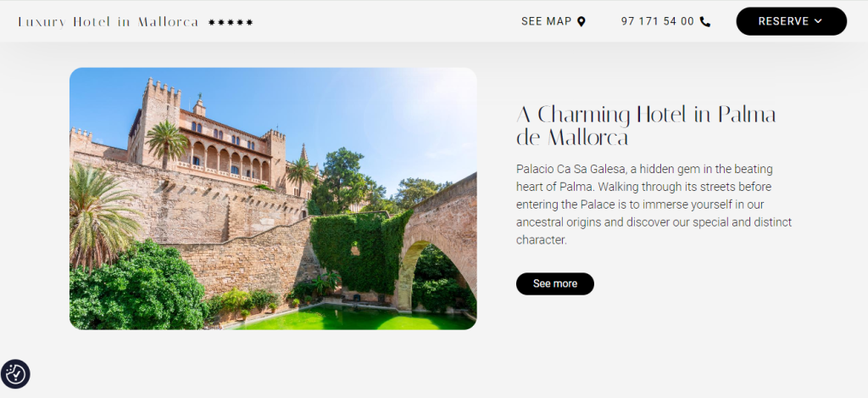868x398 pixels.
Task: Call the number 97 171 54 00
Action: click(665, 21)
